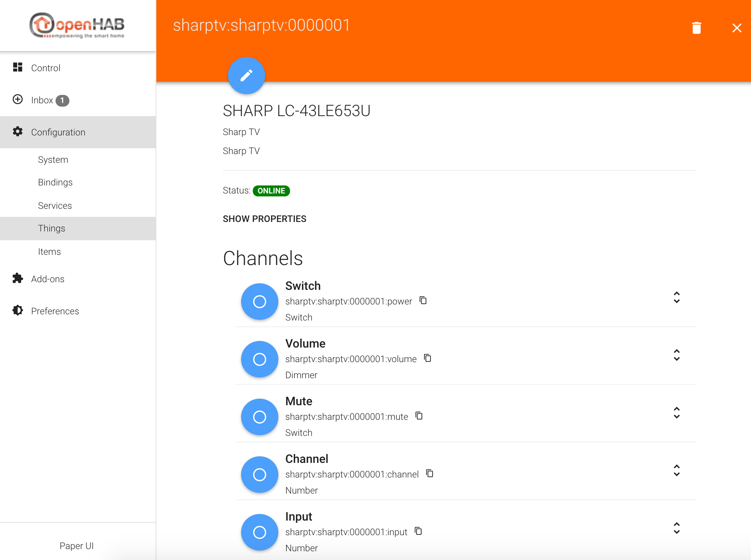Toggle link circle for Mute channel
Screen dimensions: 751x560
coord(259,417)
